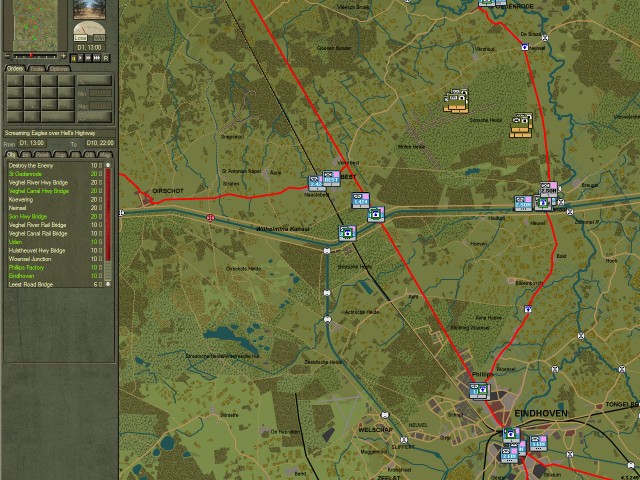Open the Options tab
This screenshot has width=640, height=480.
59,69
